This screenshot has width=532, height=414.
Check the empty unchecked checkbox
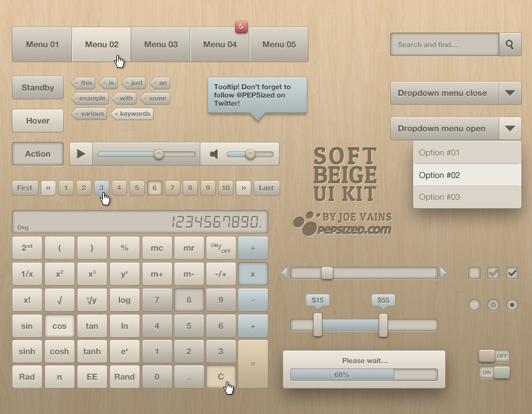474,273
